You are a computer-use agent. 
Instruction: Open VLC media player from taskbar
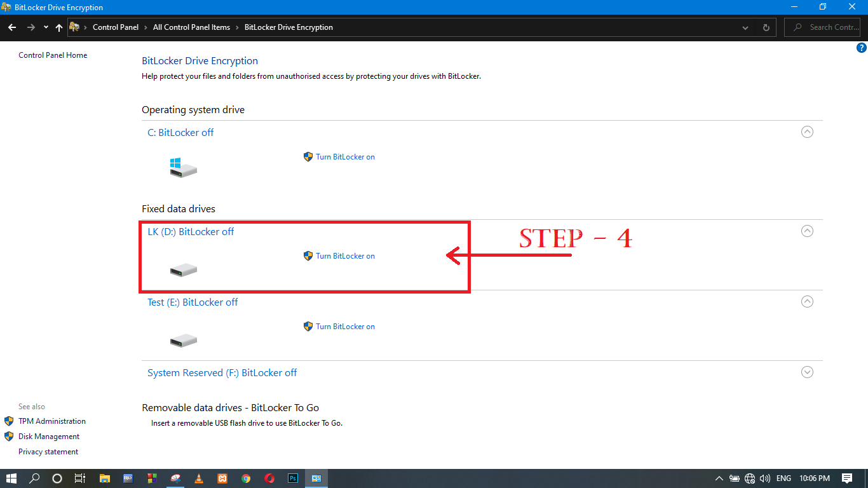[199, 478]
